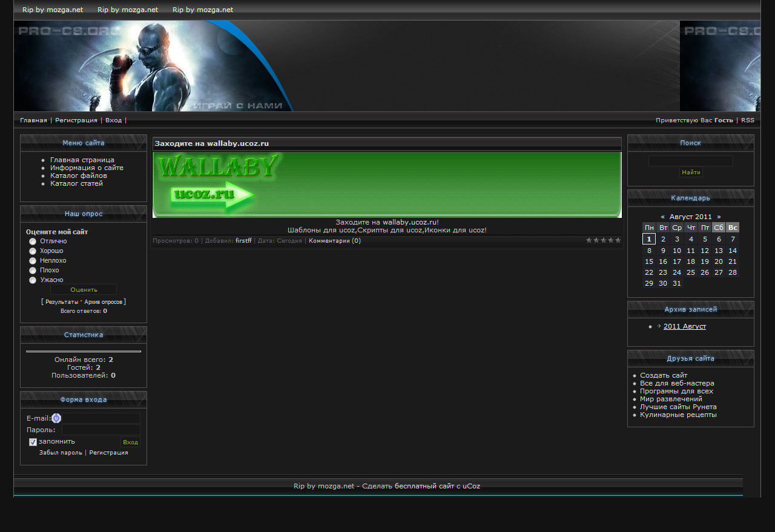This screenshot has width=775, height=532.
Task: Select the "Отлично" poll option
Action: pyautogui.click(x=33, y=241)
